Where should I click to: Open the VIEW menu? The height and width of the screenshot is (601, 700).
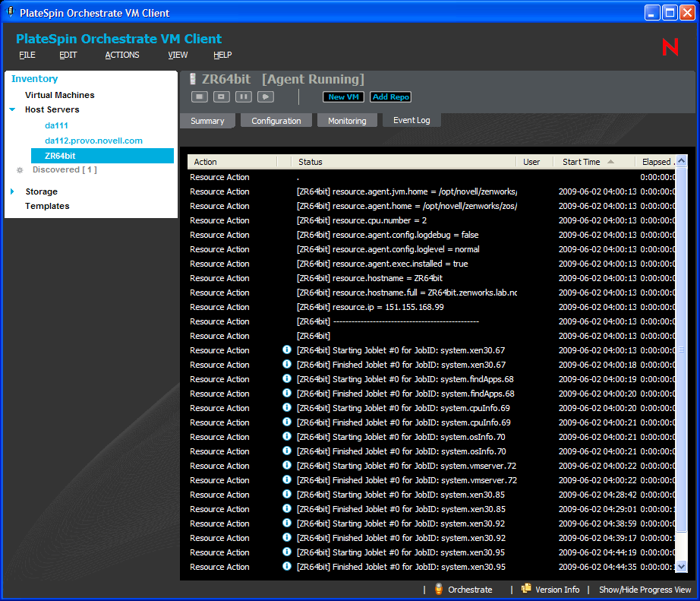[178, 55]
